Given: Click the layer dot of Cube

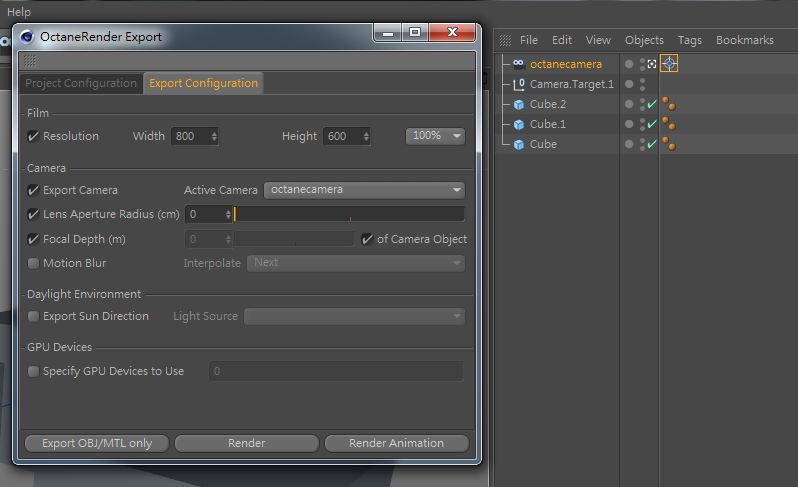Looking at the screenshot, I should 630,145.
